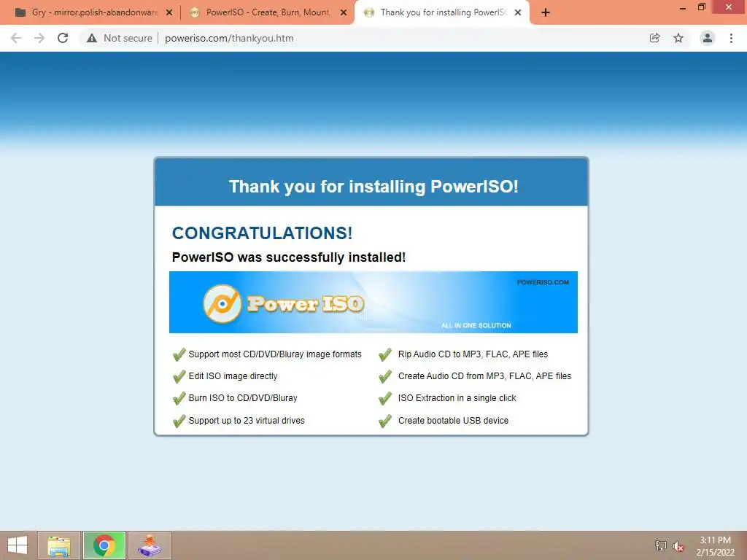Image resolution: width=747 pixels, height=560 pixels.
Task: Click the Chrome taskbar icon
Action: click(104, 545)
